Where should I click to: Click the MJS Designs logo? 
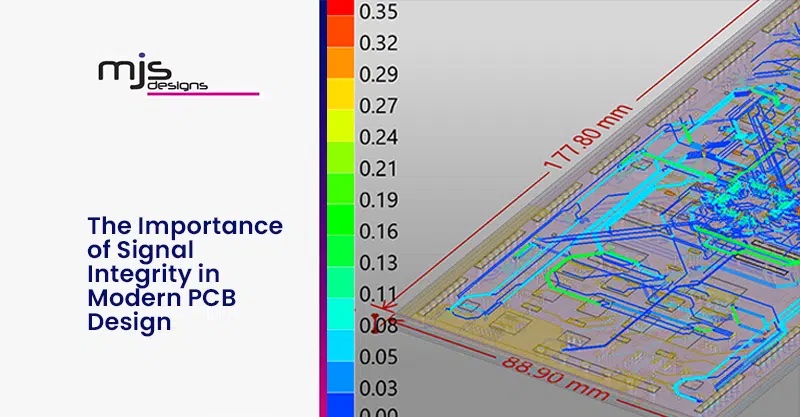click(x=179, y=74)
